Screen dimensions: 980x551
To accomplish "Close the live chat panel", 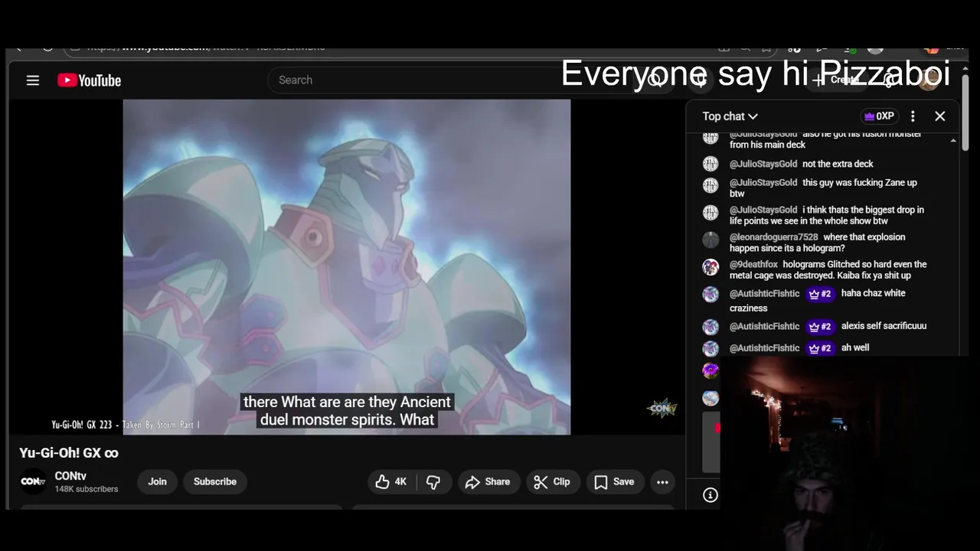I will point(940,116).
